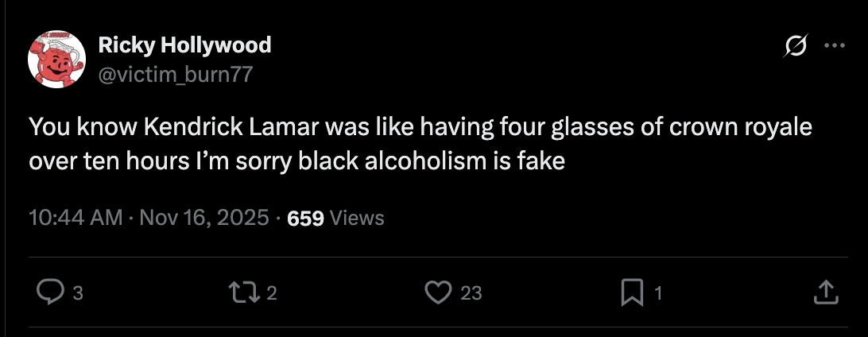Click the repost count of 2
This screenshot has height=337, width=868.
click(271, 293)
